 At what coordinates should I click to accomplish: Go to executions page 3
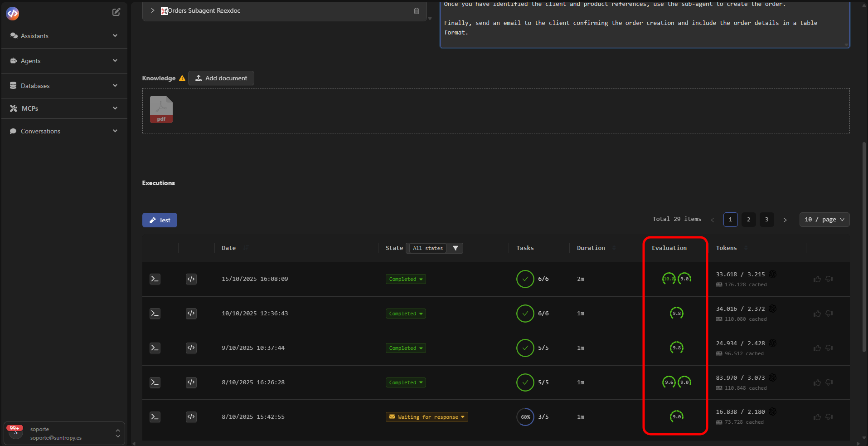(766, 220)
